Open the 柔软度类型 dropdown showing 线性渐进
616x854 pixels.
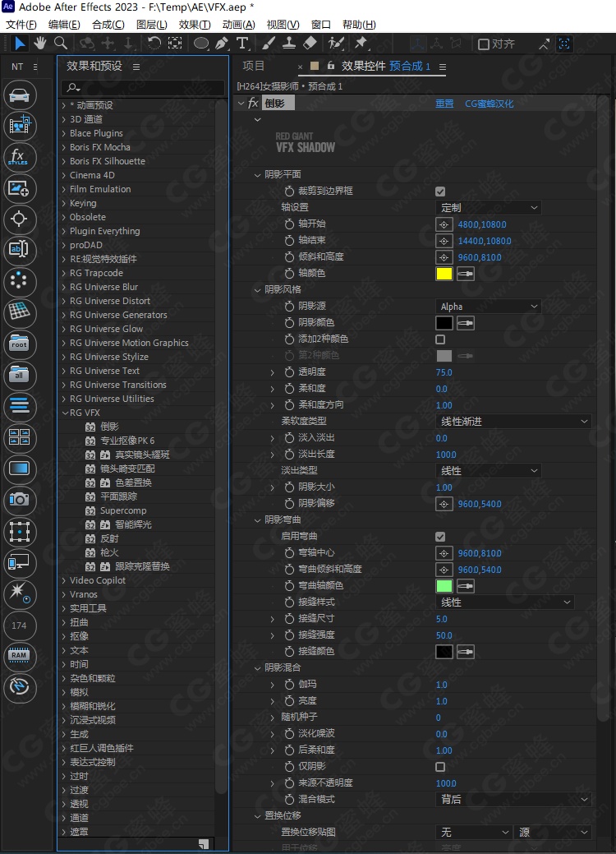pos(513,422)
